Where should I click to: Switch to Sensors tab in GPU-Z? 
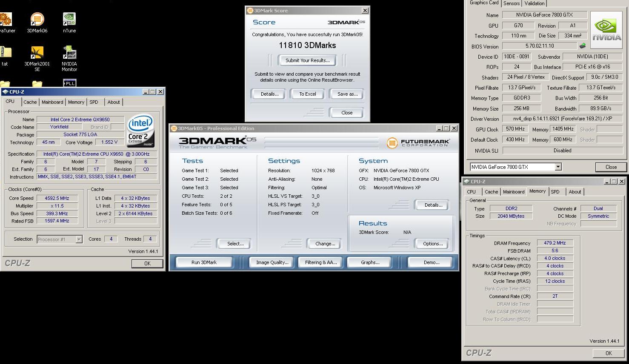(512, 3)
